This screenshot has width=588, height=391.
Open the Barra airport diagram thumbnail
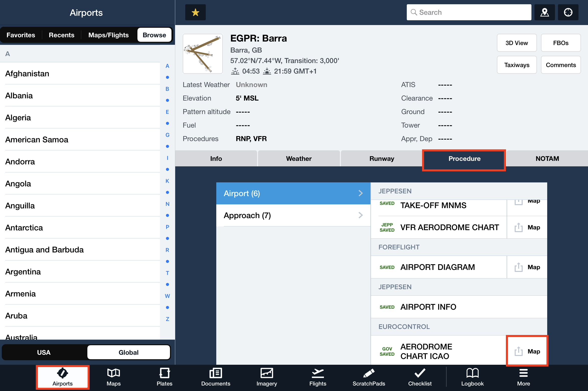click(x=203, y=54)
